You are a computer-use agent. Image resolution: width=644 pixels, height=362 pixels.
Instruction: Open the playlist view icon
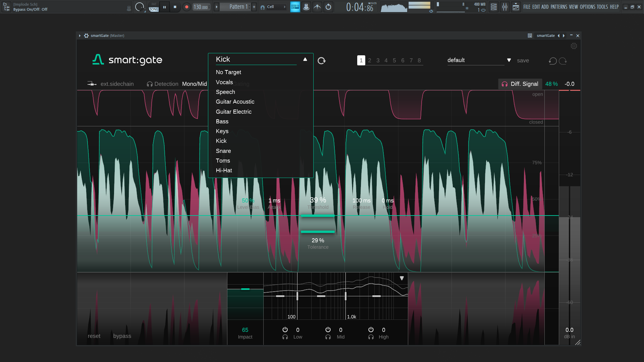click(x=516, y=7)
